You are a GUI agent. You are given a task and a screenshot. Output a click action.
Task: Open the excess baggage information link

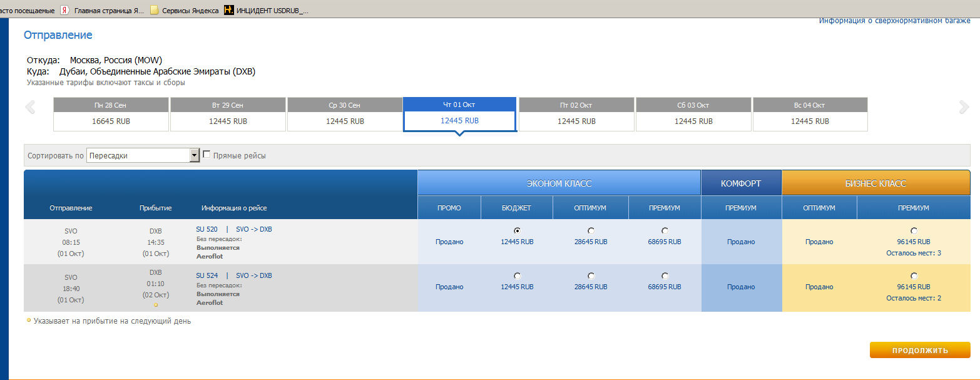895,21
